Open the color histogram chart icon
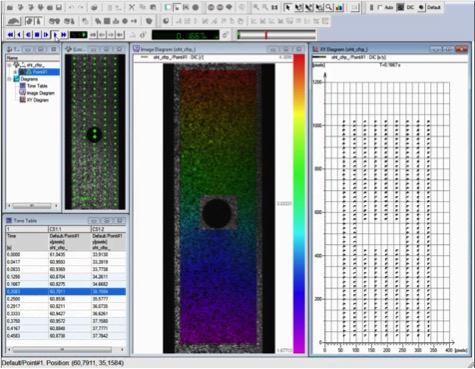 [339, 7]
